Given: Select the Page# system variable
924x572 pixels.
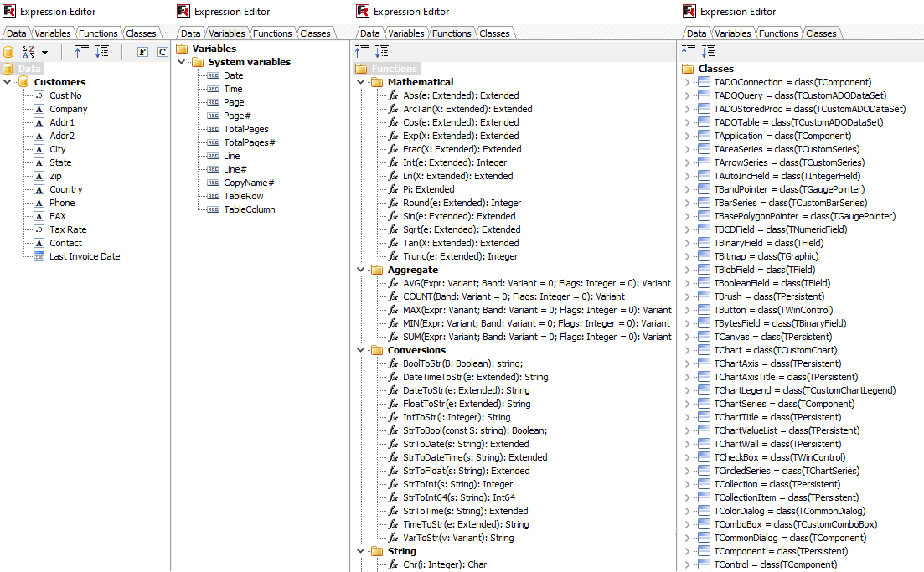Looking at the screenshot, I should point(237,116).
